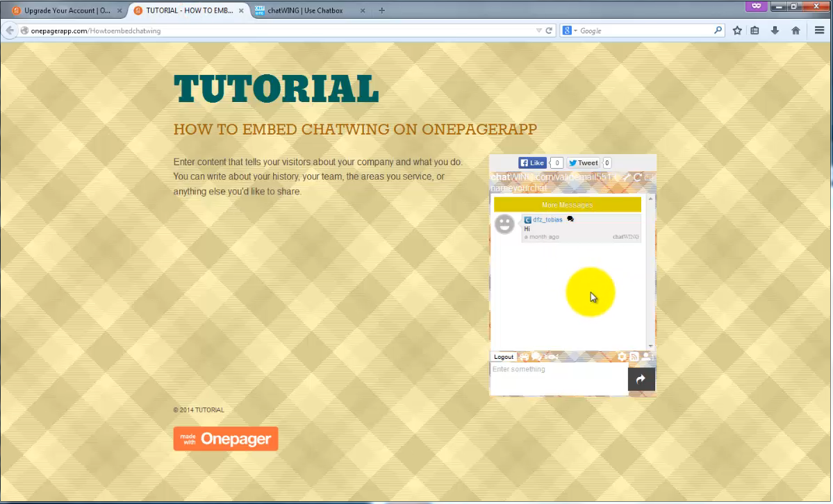Click the Facebook like count bubble
The image size is (833, 504).
pyautogui.click(x=556, y=163)
